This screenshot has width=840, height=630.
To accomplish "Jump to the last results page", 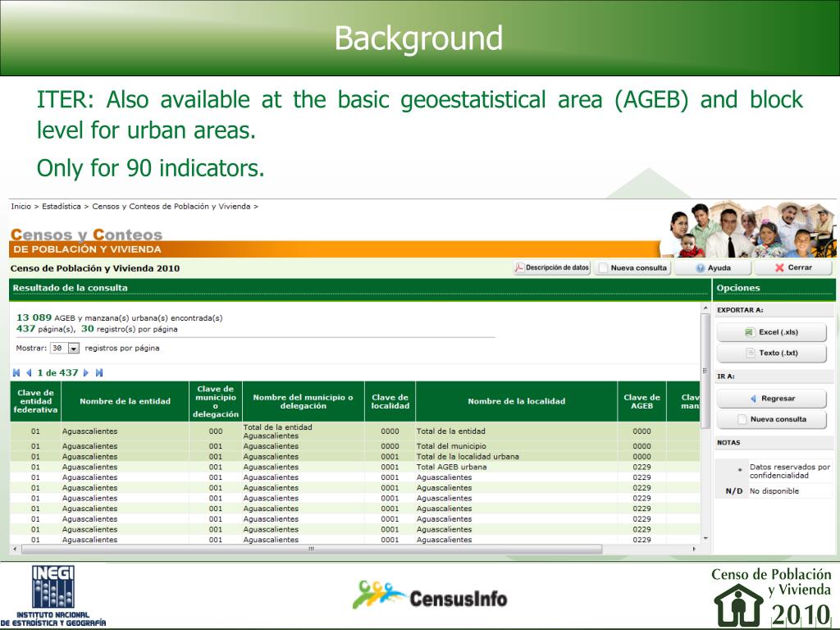I will (99, 373).
